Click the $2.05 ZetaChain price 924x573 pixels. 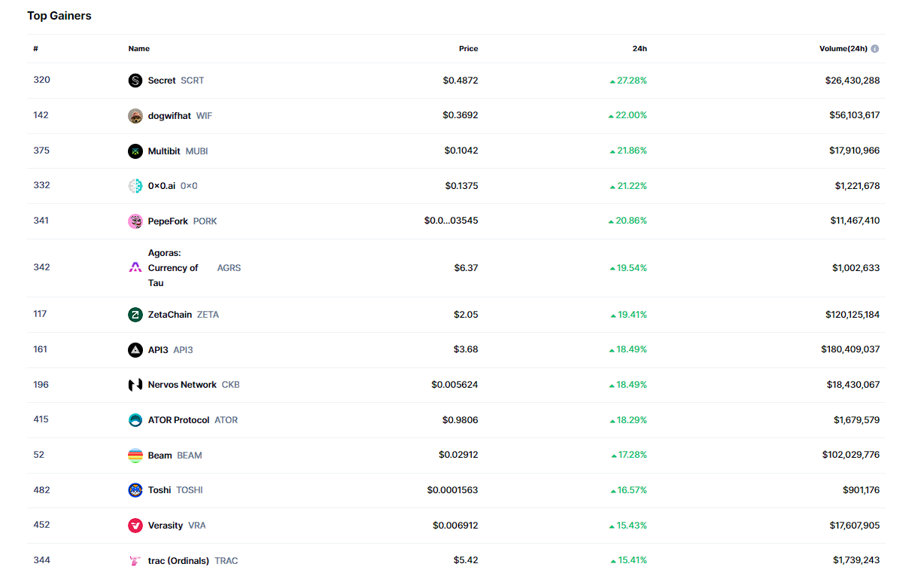tap(466, 314)
